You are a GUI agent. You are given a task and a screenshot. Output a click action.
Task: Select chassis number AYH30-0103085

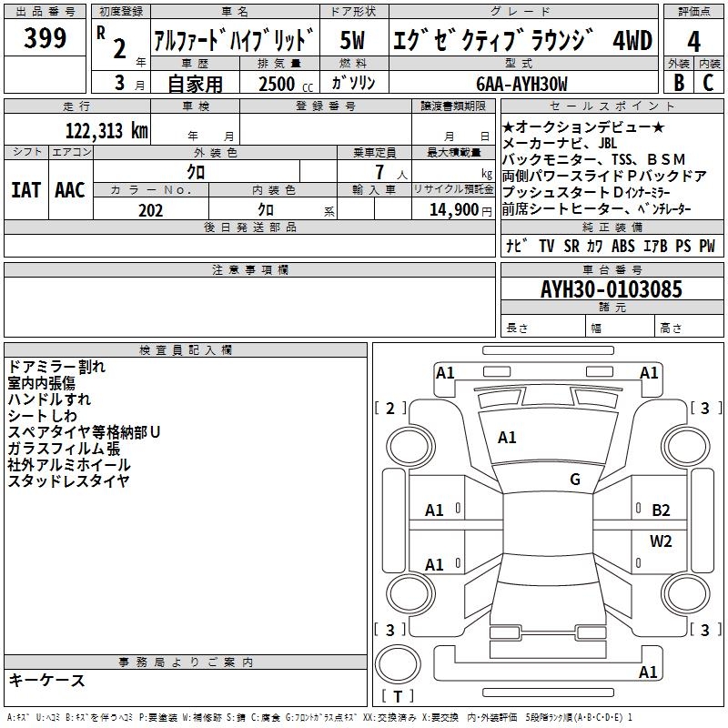click(x=611, y=289)
